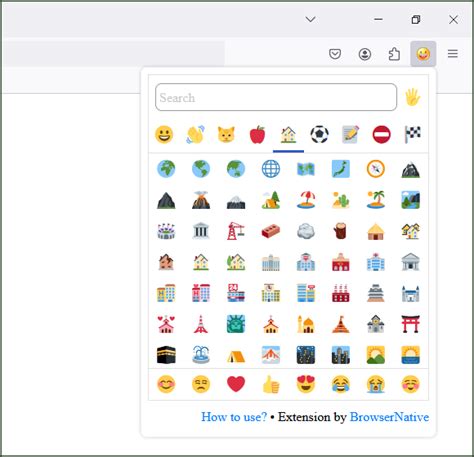
Task: Switch to soccer ball Activities tab
Action: [x=319, y=135]
